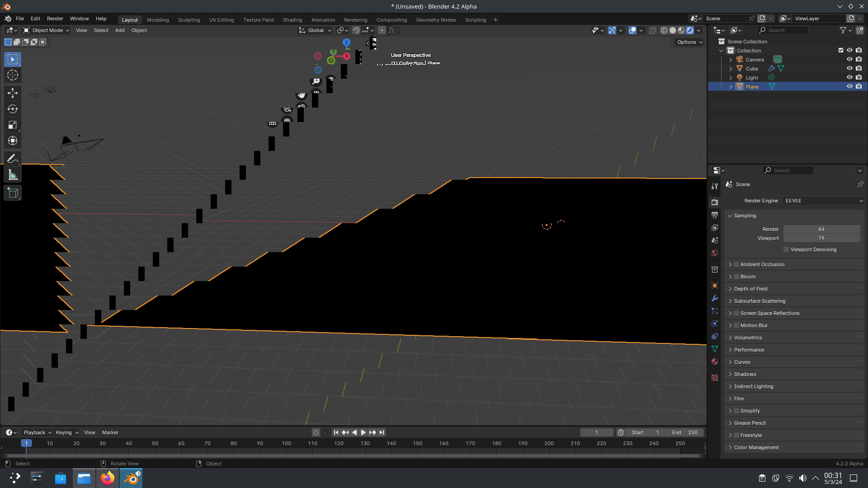Switch to the Shading workspace tab
868x488 pixels.
[x=292, y=20]
